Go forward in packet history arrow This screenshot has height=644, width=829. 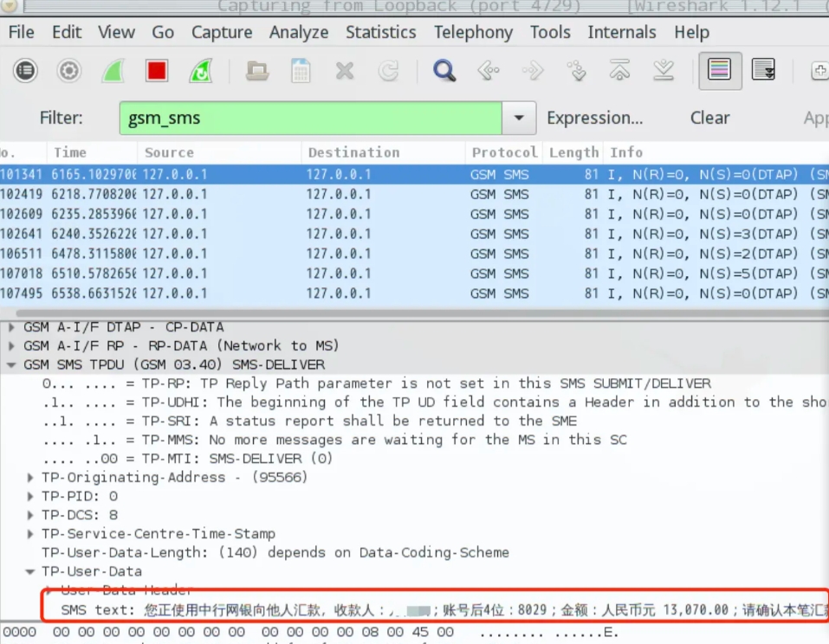coord(533,70)
